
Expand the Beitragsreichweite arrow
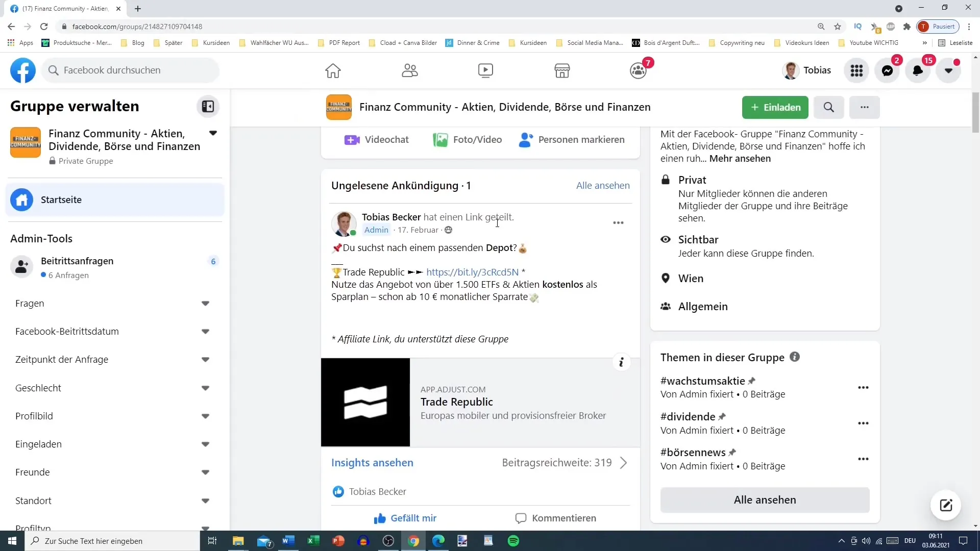623,463
